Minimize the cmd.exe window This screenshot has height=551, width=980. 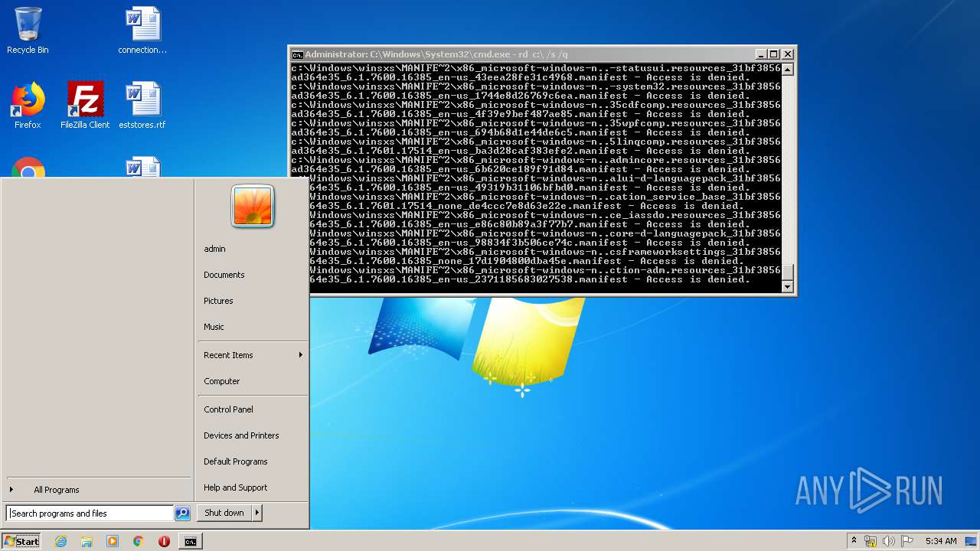tap(761, 54)
